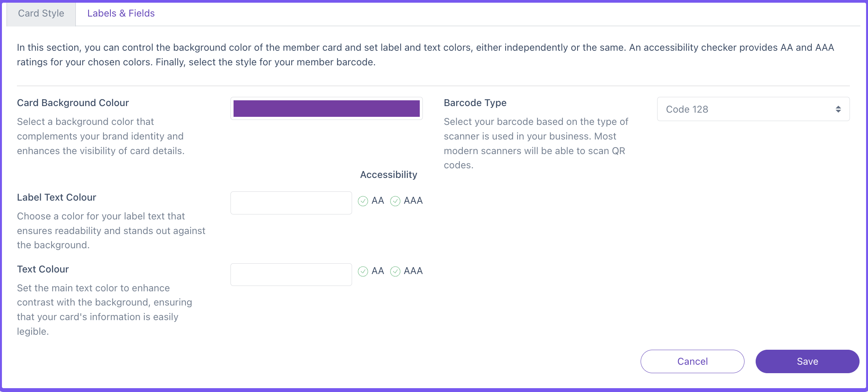
Task: Switch to the Labels & Fields tab
Action: (x=121, y=13)
